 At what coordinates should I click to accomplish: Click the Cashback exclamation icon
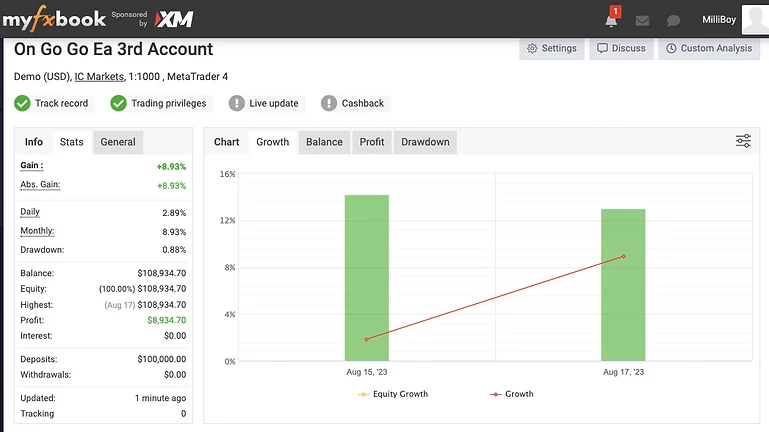click(328, 103)
